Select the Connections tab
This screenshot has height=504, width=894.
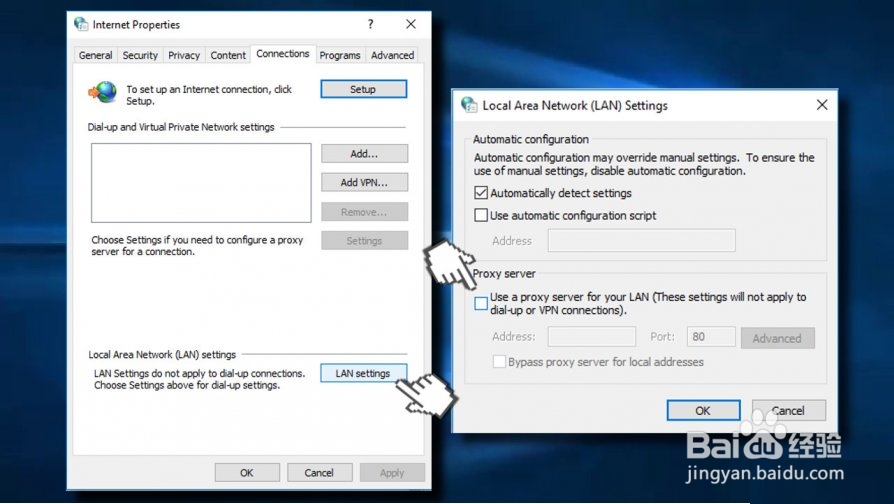(283, 54)
